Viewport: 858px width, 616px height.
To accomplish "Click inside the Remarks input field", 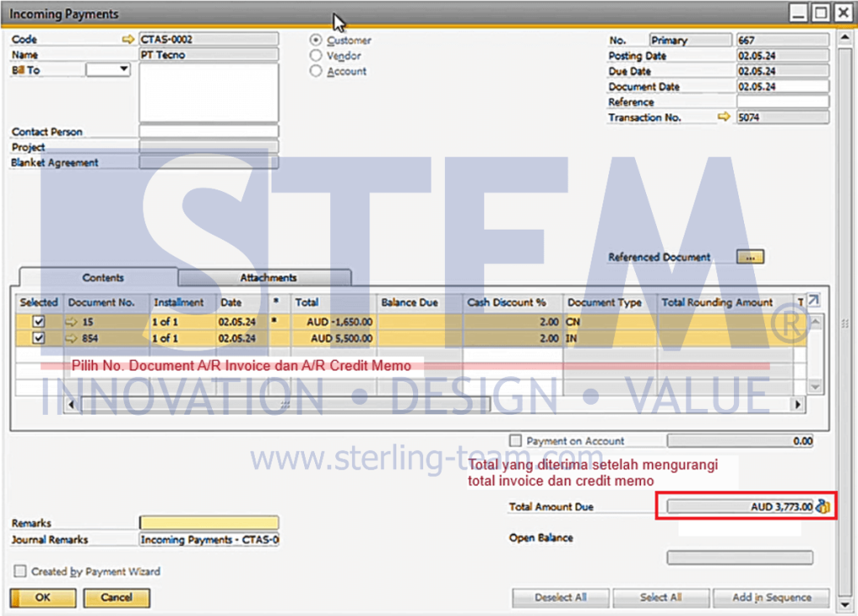I will point(208,522).
